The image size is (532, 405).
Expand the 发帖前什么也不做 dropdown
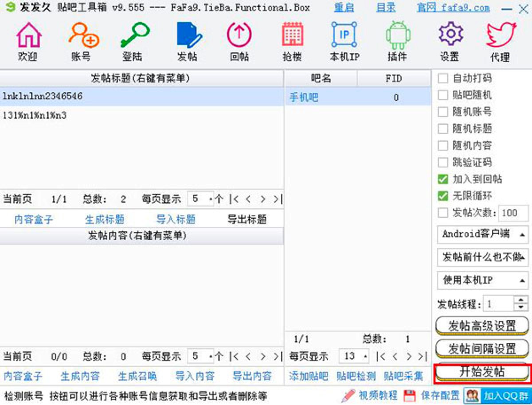[x=483, y=257]
